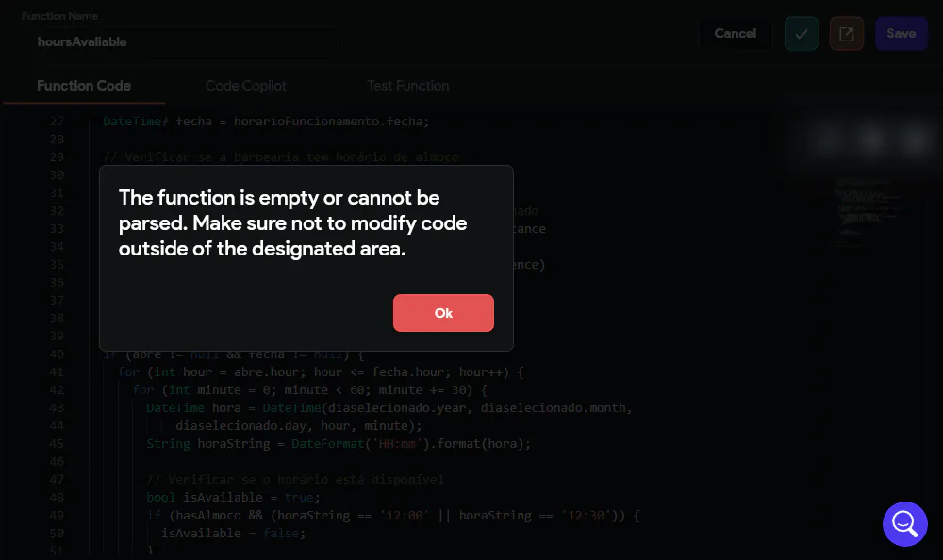The image size is (943, 560).
Task: Click line 42 'for (int minute = 0' loop
Action: (309, 389)
